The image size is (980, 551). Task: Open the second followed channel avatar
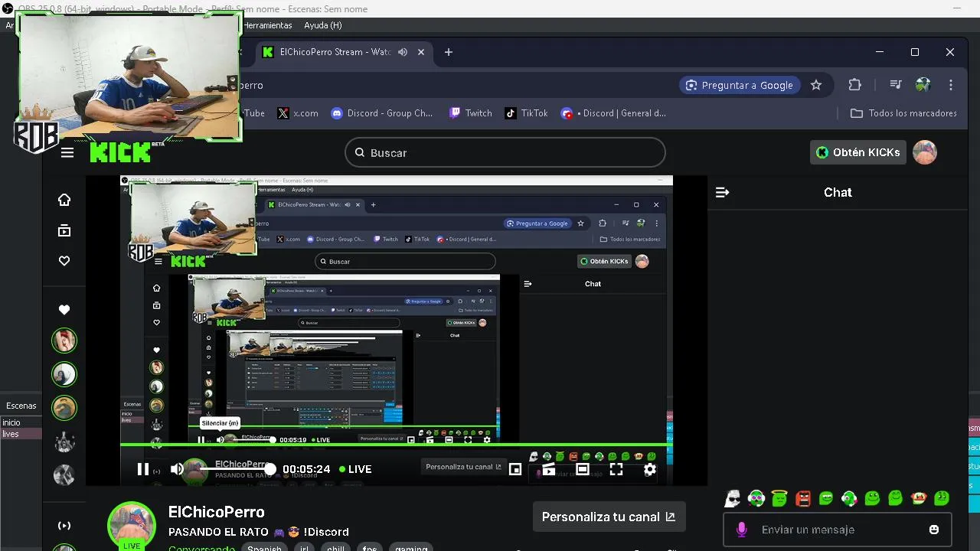pos(64,373)
